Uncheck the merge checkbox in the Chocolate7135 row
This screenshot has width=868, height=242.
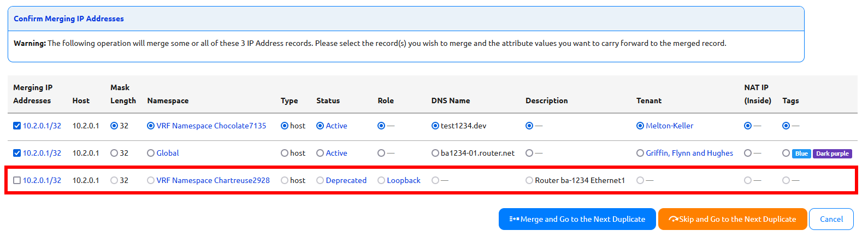17,126
